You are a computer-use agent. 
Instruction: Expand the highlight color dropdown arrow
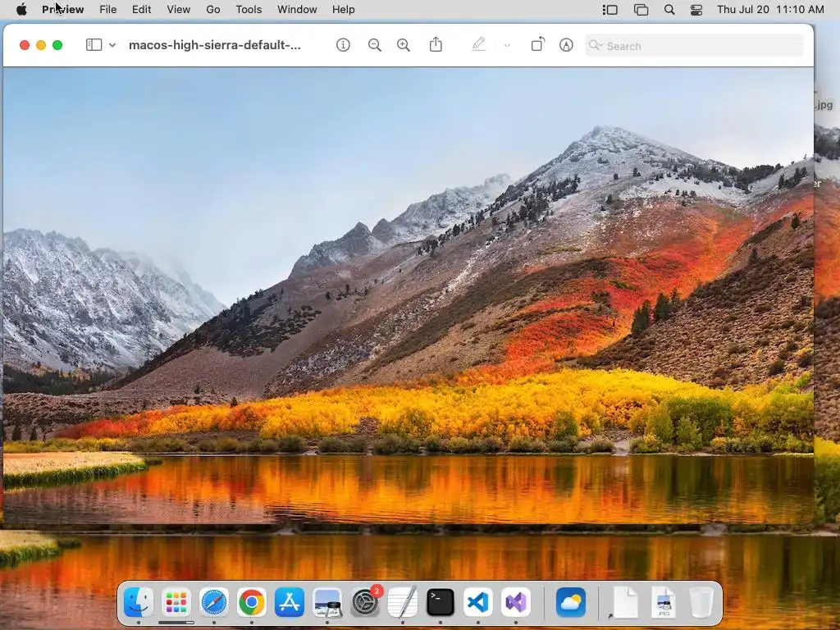507,46
